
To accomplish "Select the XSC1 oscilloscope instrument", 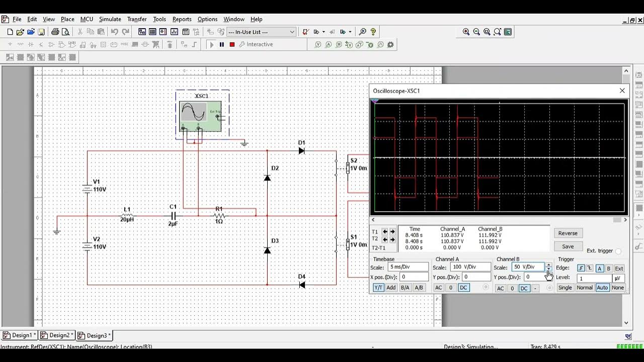I will 200,116.
